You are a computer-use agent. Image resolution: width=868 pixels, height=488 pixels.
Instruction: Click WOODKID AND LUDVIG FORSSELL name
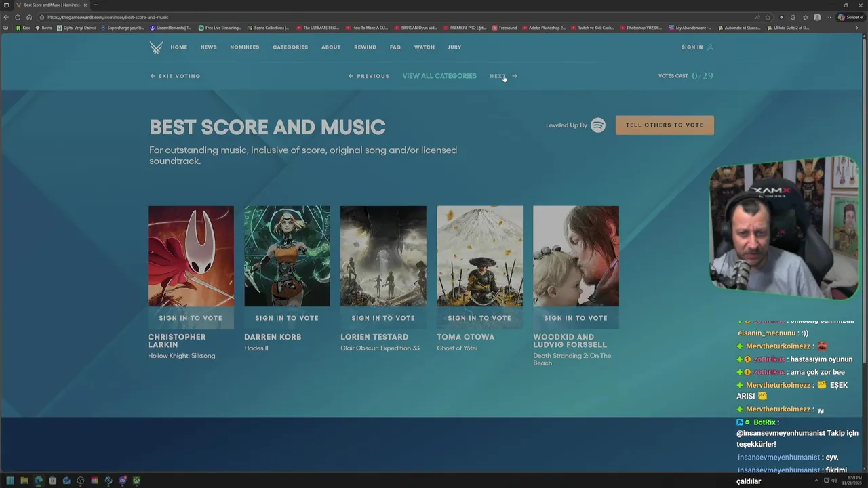pyautogui.click(x=570, y=341)
